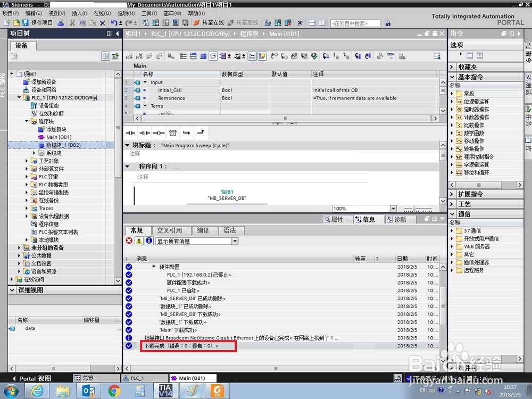Expand the 工艺对象 tree node
Viewport: 532px width, 399px height.
click(27, 161)
